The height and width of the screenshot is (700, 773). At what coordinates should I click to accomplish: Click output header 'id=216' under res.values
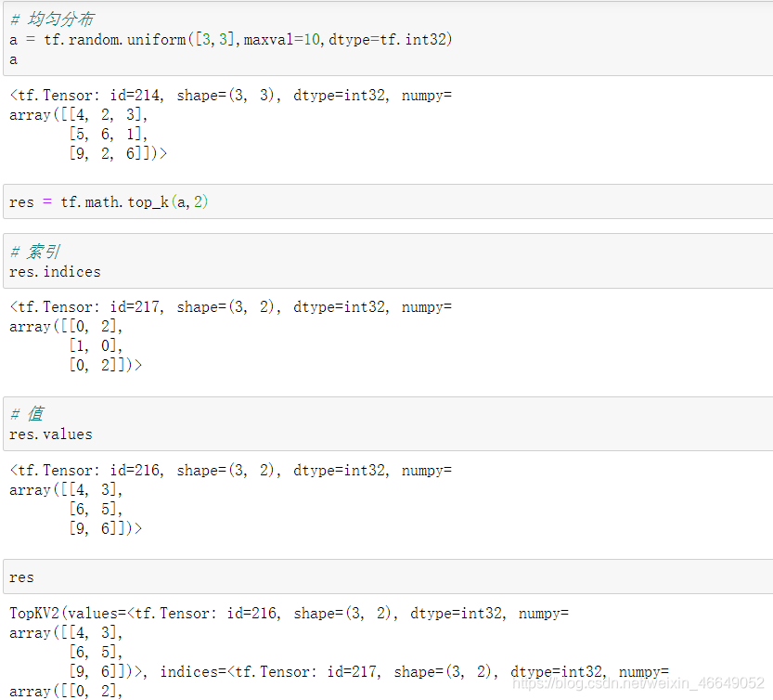pyautogui.click(x=230, y=470)
